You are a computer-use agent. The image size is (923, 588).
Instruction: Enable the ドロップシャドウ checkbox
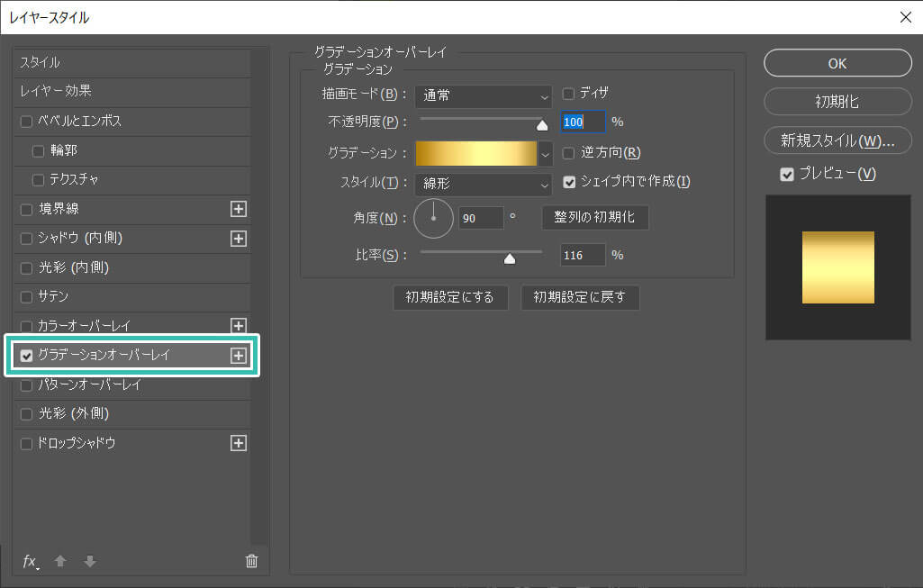pyautogui.click(x=26, y=443)
